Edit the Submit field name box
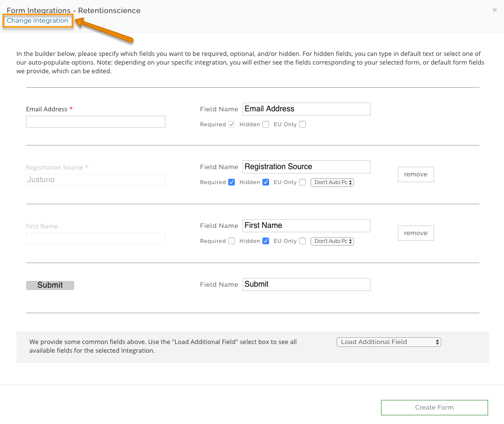This screenshot has width=504, height=424. pos(306,285)
